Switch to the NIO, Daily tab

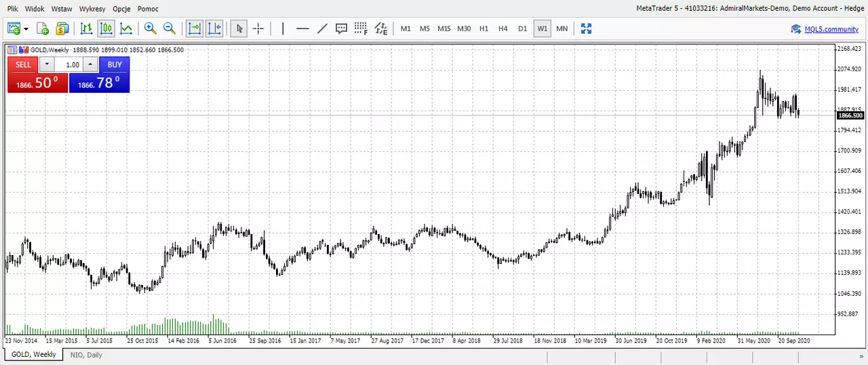pyautogui.click(x=85, y=355)
